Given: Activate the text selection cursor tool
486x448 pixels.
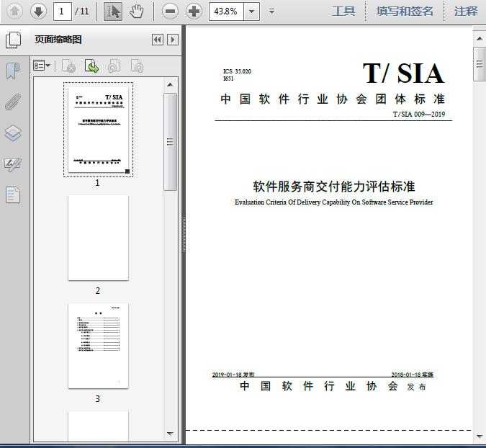Looking at the screenshot, I should click(113, 12).
